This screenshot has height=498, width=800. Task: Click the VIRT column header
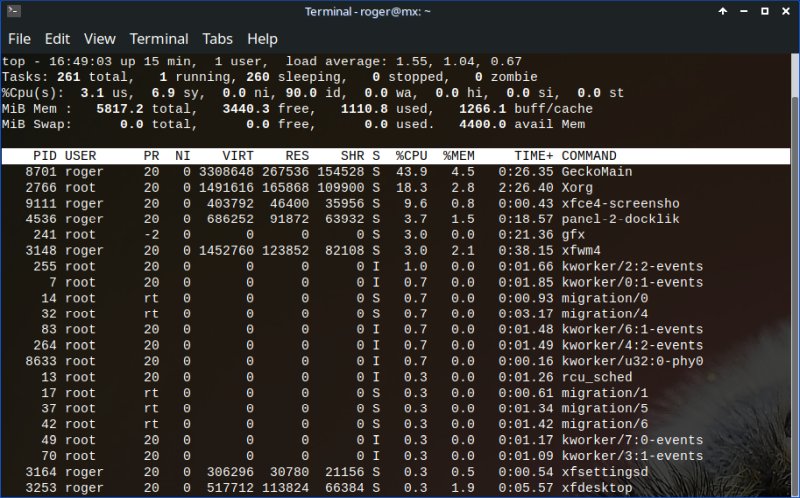click(238, 156)
